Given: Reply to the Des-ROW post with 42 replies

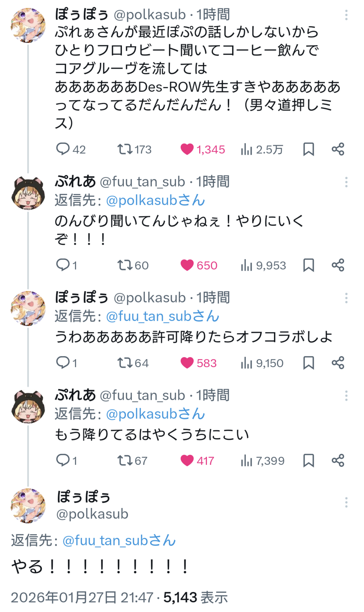Looking at the screenshot, I should pyautogui.click(x=63, y=149).
